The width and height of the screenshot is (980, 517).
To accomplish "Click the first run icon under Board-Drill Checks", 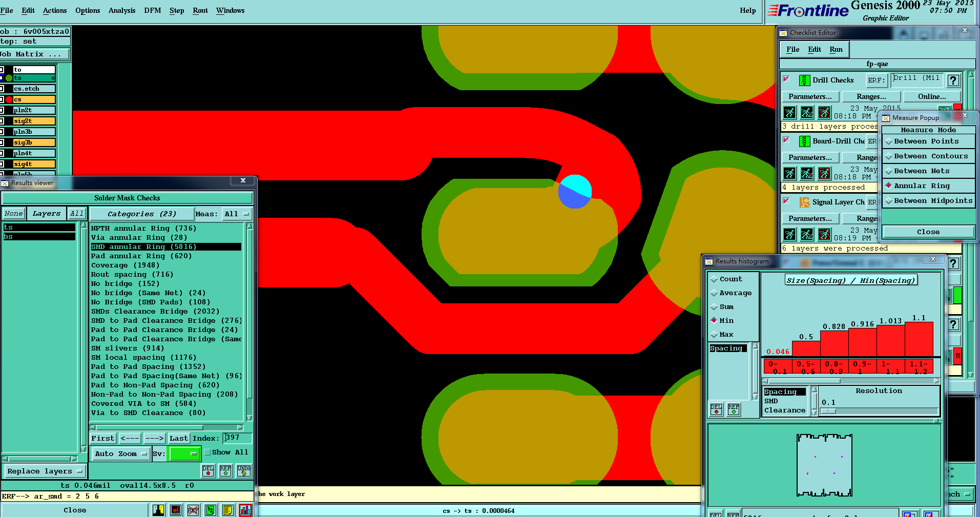I will point(790,173).
